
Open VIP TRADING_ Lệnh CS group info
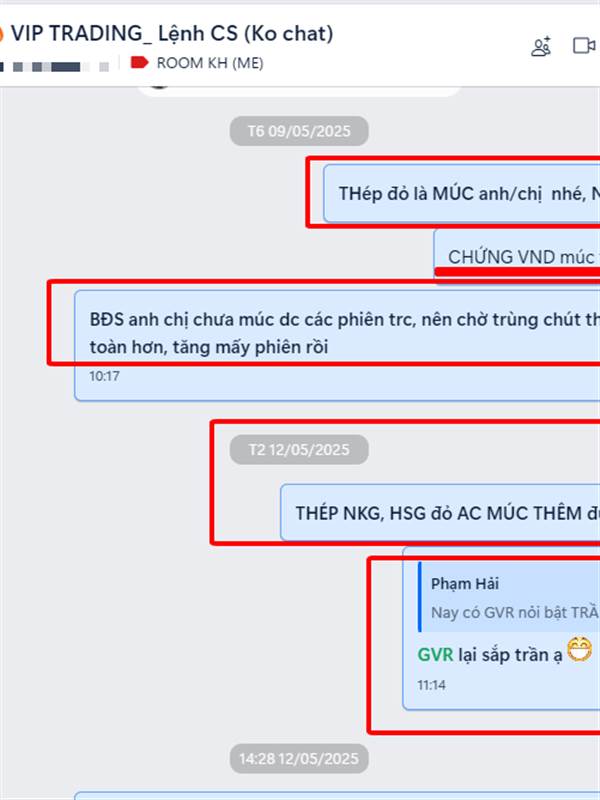(172, 34)
